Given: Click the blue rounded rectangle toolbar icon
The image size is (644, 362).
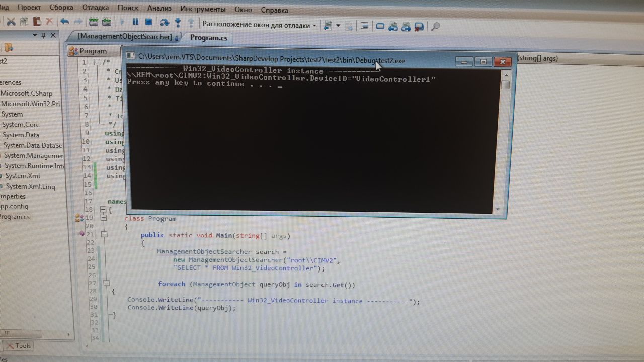Looking at the screenshot, I should pos(380,26).
